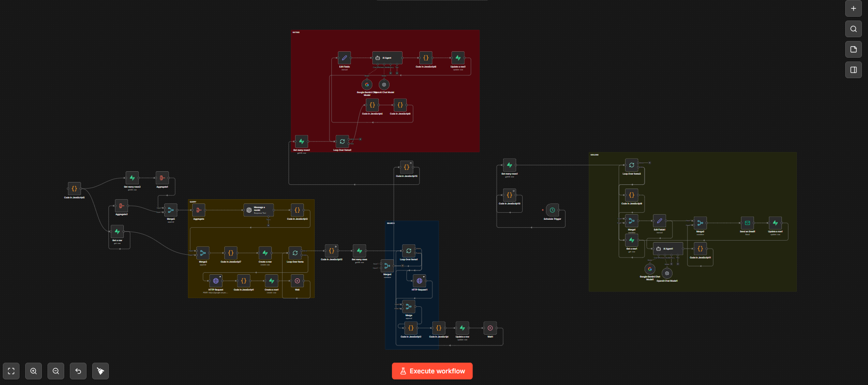Select the Code in JavaScript5 node
Image resolution: width=868 pixels, height=385 pixels.
tap(74, 189)
